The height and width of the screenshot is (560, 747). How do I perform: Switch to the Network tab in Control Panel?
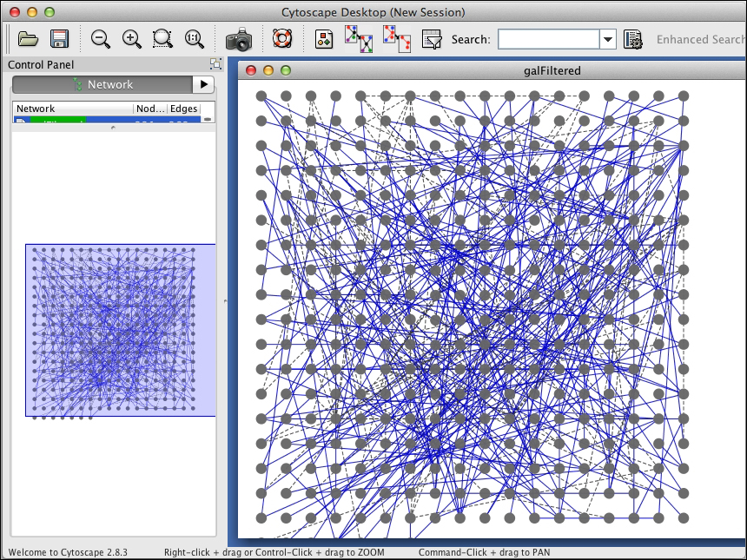[x=109, y=84]
